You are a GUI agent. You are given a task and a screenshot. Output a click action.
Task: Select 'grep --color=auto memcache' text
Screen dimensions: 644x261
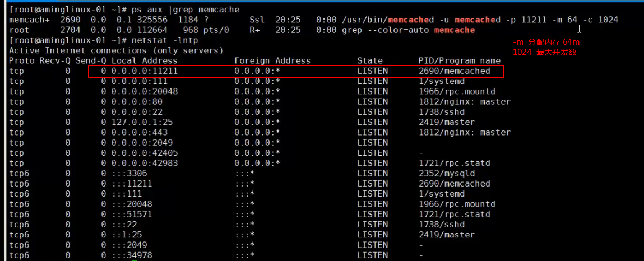[x=408, y=30]
